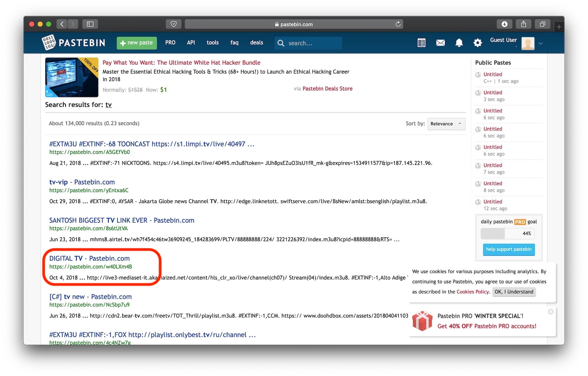
Task: Click the new paste button
Action: click(137, 43)
